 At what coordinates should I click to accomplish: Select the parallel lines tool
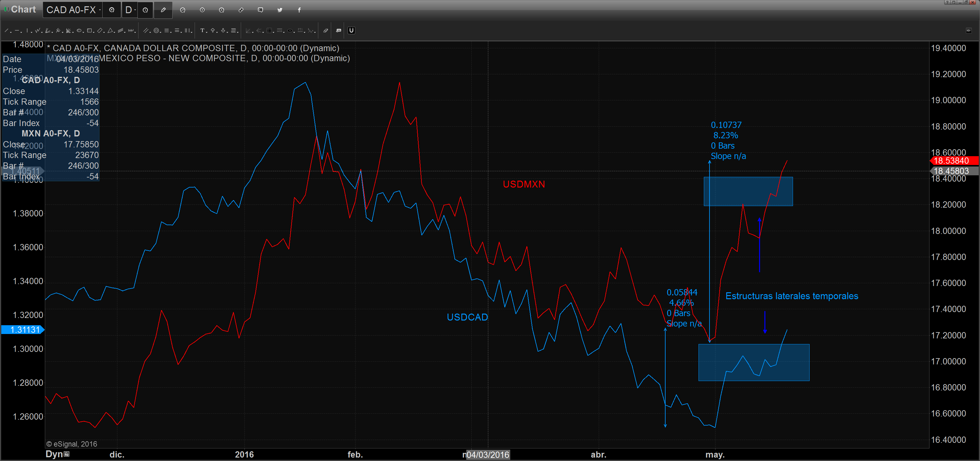click(146, 30)
